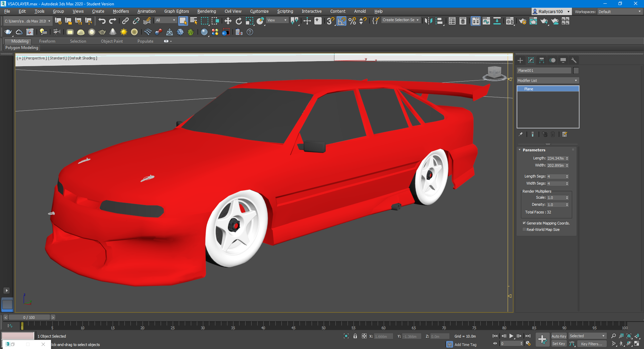Viewport: 644px width, 349px height.
Task: Open the Modifier List dropdown
Action: coord(548,81)
